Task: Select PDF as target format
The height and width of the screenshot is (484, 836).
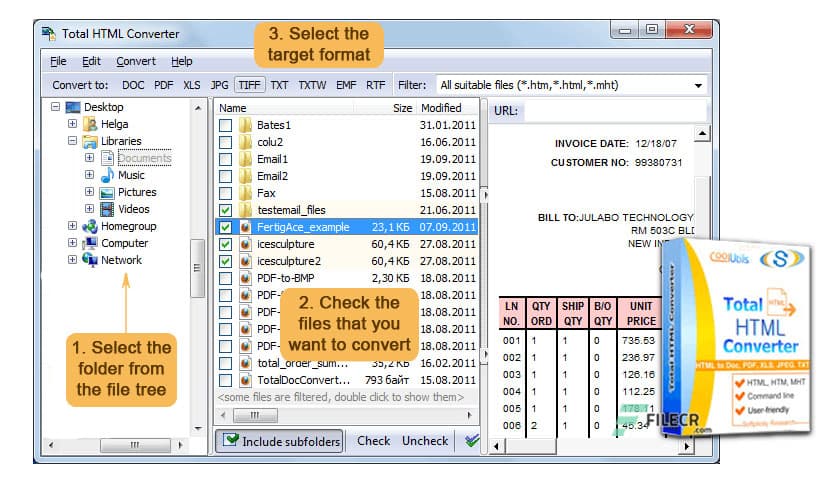Action: (x=164, y=85)
